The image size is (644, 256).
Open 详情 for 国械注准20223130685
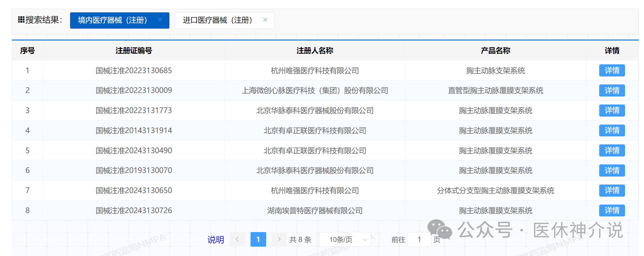(612, 70)
